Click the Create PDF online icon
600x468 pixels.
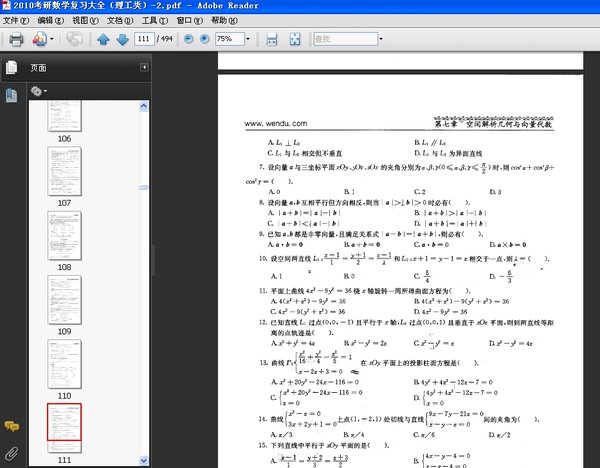click(39, 39)
